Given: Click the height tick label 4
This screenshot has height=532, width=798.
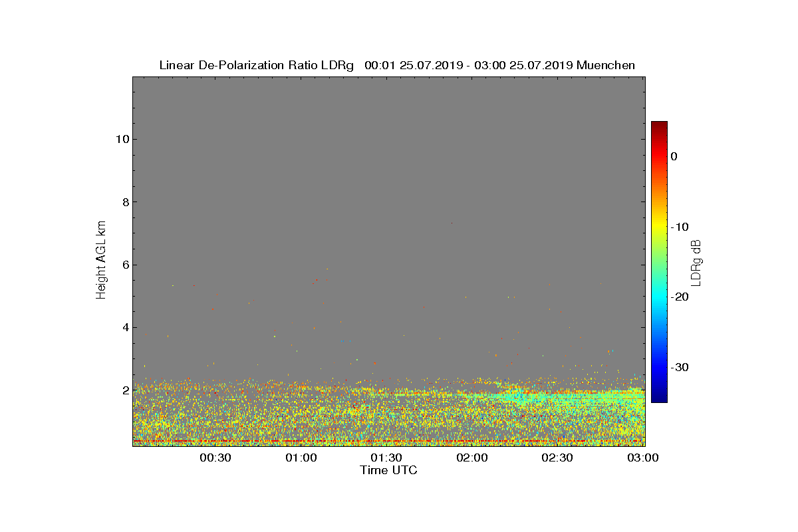Looking at the screenshot, I should pyautogui.click(x=124, y=327).
